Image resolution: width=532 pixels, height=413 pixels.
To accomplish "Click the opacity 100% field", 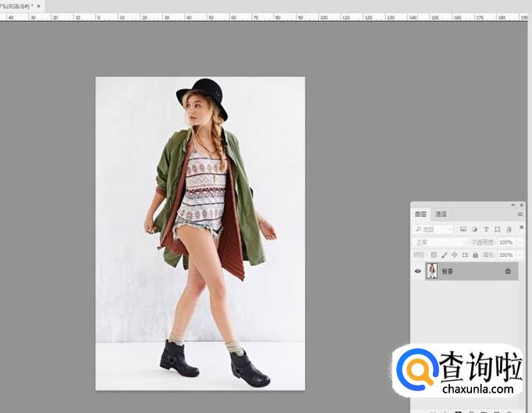I will [506, 242].
